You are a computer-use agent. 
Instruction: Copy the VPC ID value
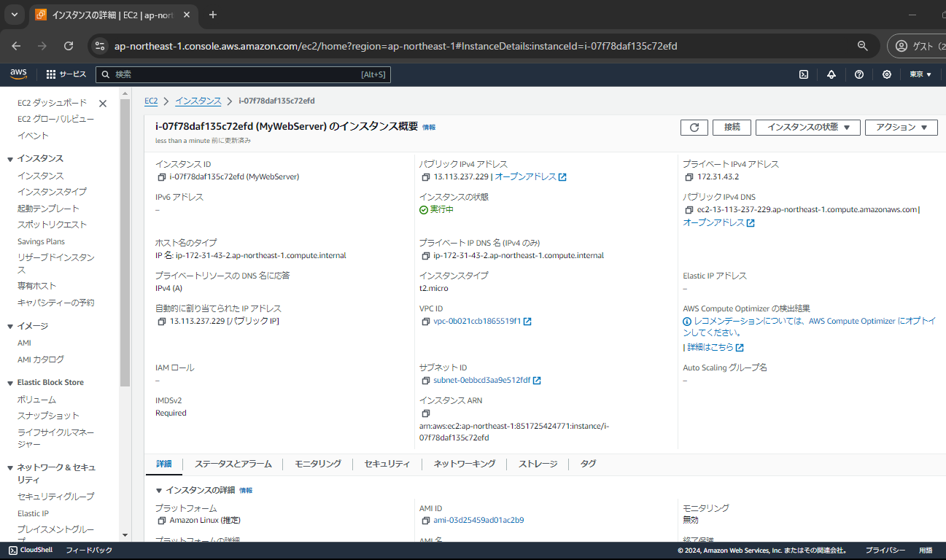425,321
